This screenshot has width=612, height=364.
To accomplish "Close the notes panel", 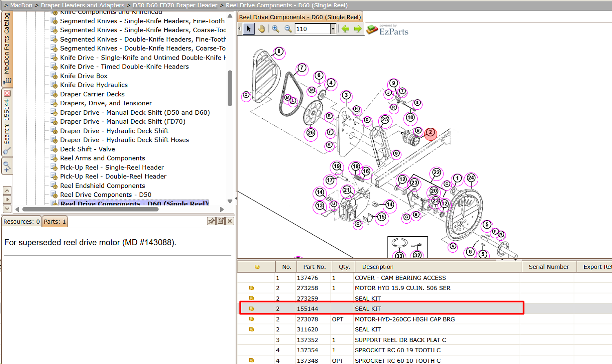I will tap(230, 221).
